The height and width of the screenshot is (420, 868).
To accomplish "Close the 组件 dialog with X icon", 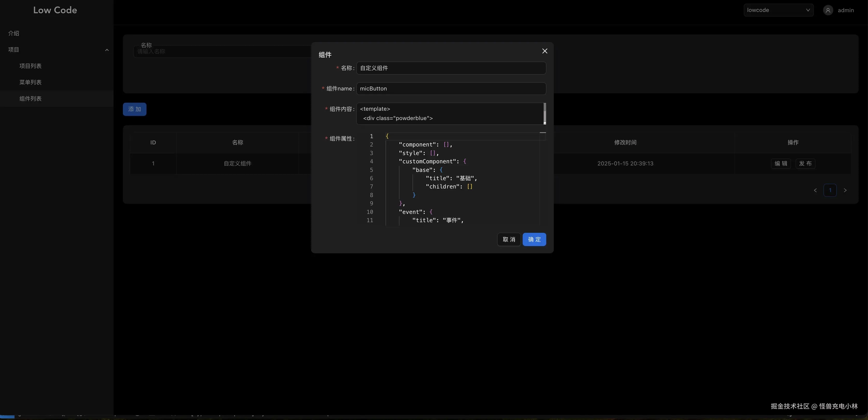I will pos(544,51).
